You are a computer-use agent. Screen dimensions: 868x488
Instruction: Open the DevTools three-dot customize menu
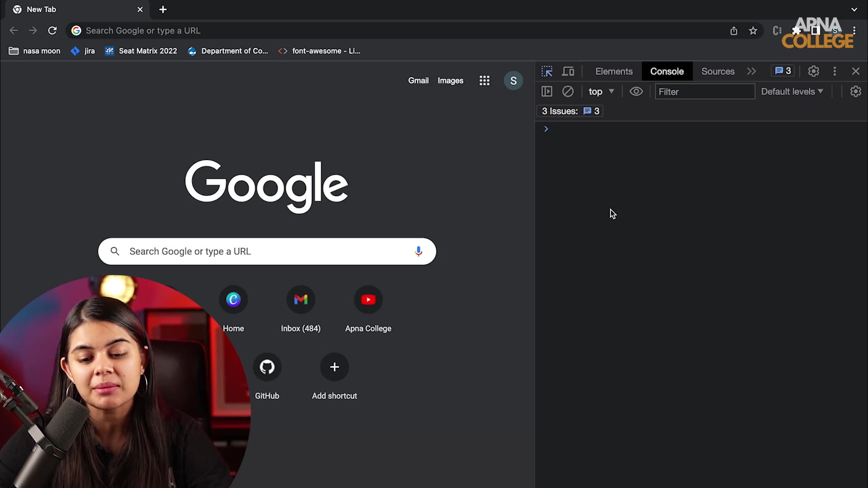835,71
